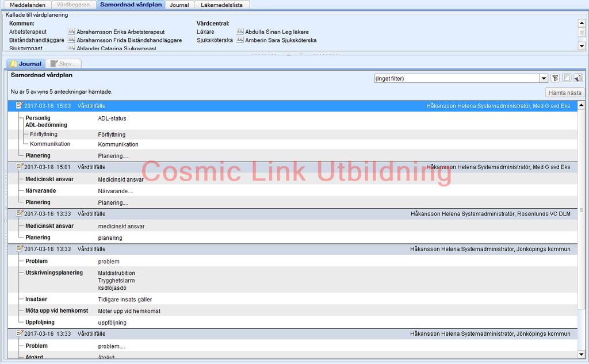This screenshot has width=589, height=364.
Task: Collapse the top panel with the splitter up arrow
Action: point(289,55)
